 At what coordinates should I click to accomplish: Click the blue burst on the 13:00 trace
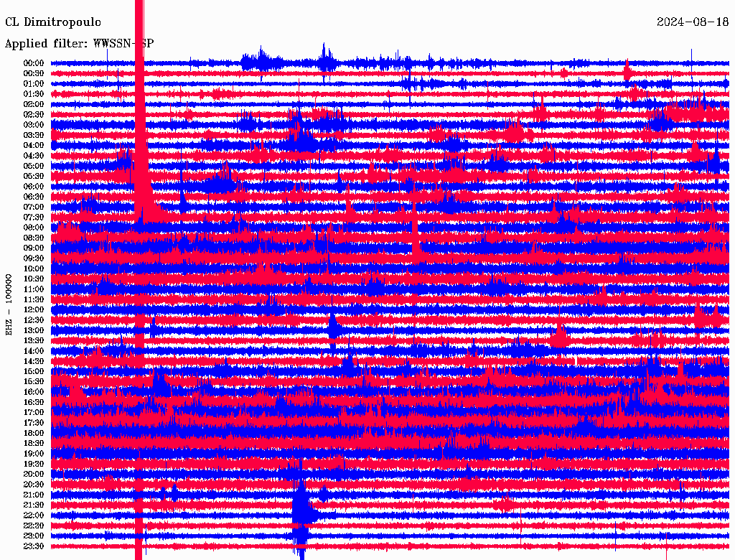(333, 330)
